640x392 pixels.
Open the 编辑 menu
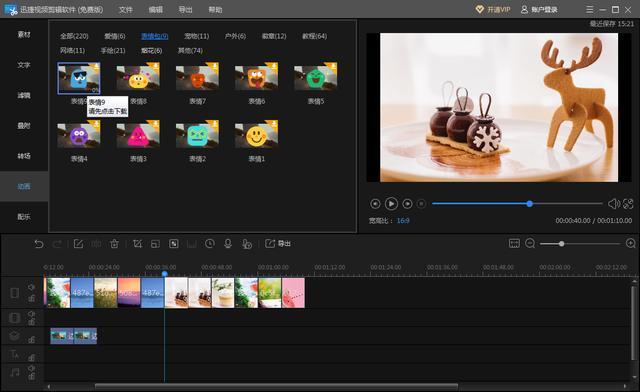click(156, 9)
